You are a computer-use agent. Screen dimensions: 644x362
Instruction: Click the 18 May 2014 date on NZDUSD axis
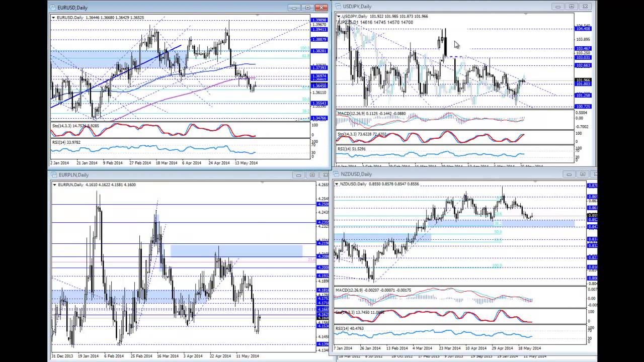(529, 348)
